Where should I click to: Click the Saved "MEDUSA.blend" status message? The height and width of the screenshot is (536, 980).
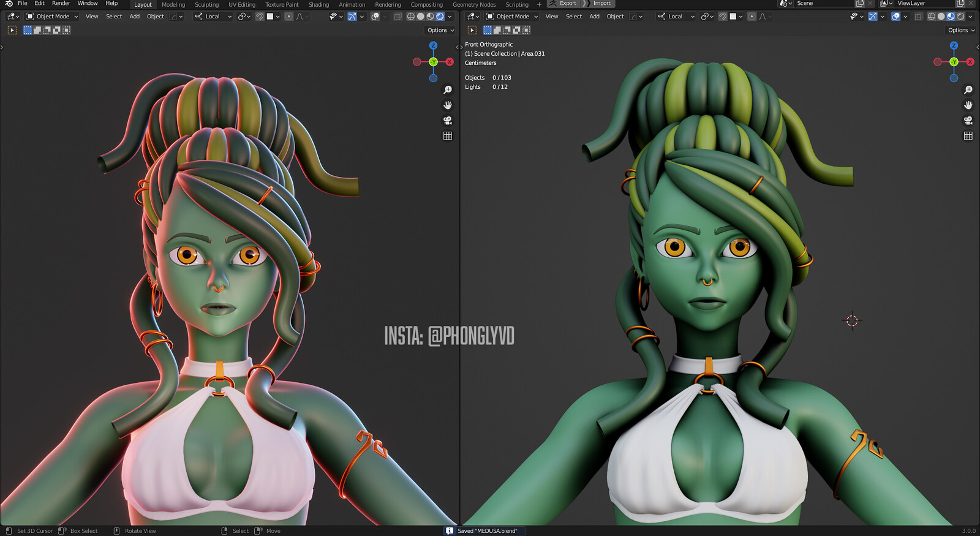[x=484, y=531]
